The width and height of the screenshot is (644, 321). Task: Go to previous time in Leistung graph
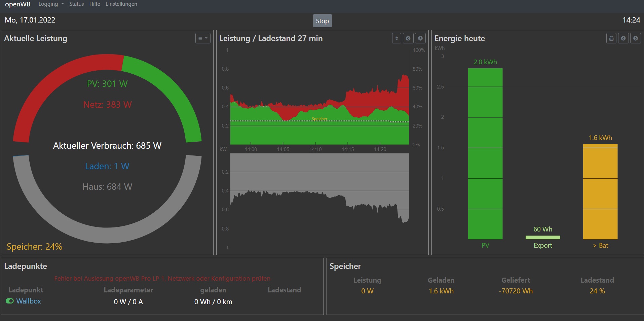click(408, 38)
